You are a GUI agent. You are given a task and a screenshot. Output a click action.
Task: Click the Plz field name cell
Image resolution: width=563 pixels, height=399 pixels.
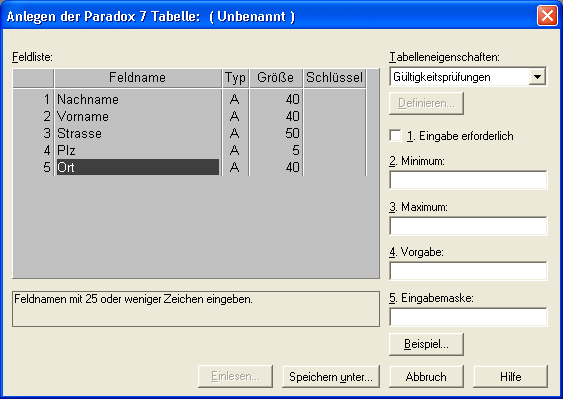coord(138,150)
